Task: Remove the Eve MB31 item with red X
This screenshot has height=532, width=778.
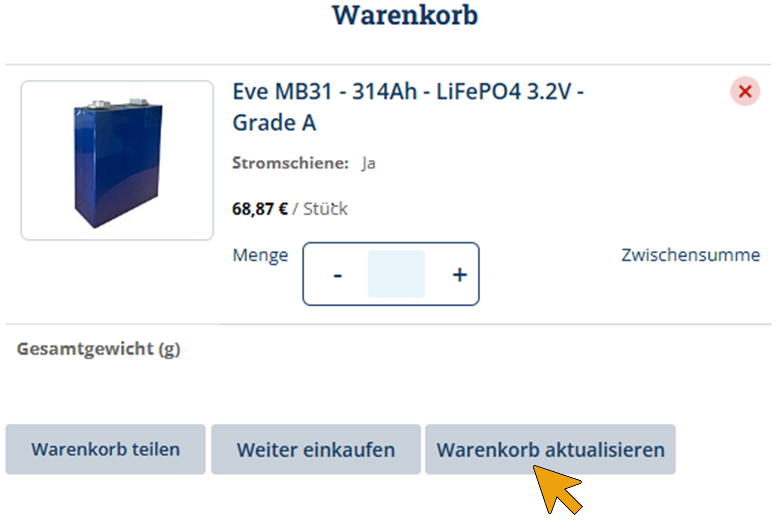Action: tap(745, 91)
